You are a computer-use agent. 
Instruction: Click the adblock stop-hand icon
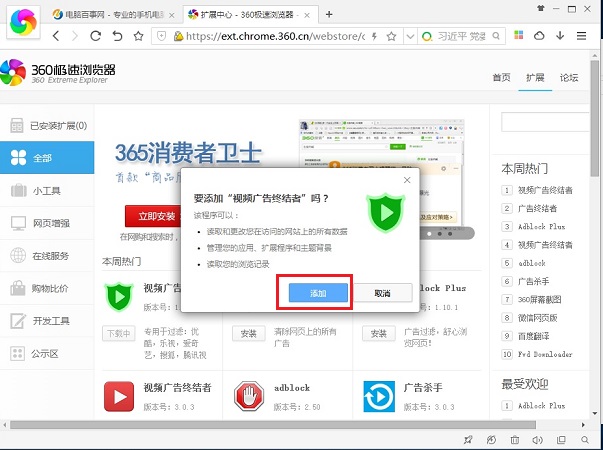[249, 396]
